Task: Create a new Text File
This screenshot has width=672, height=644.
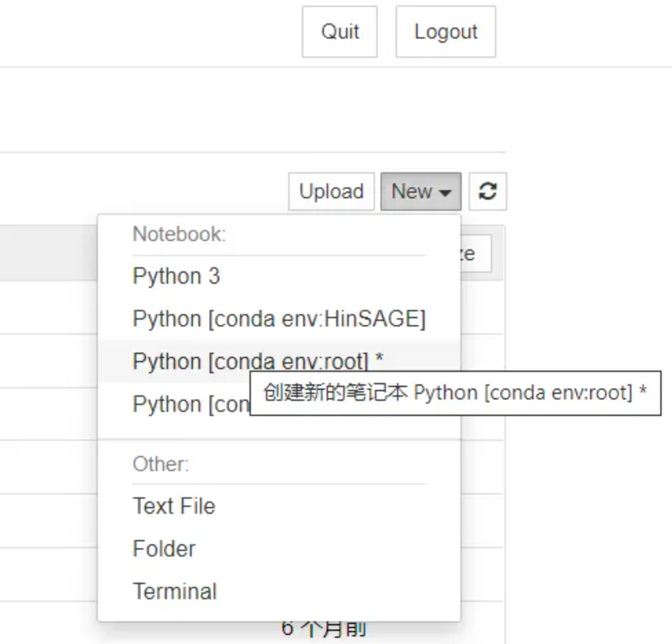Action: pos(174,506)
